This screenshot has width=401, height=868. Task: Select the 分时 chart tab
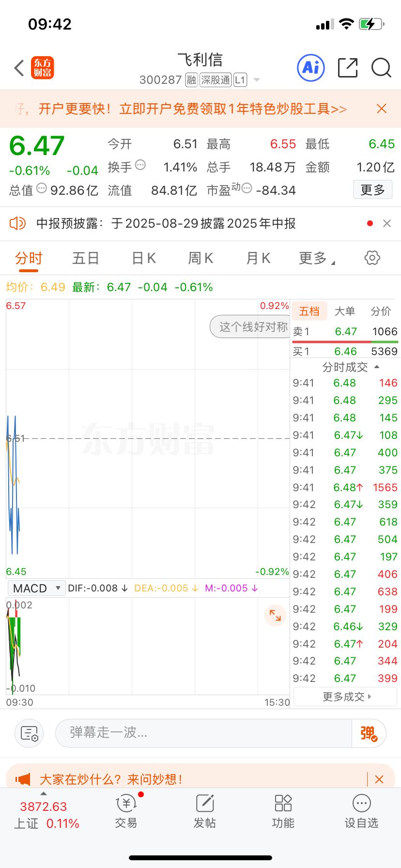pos(29,258)
